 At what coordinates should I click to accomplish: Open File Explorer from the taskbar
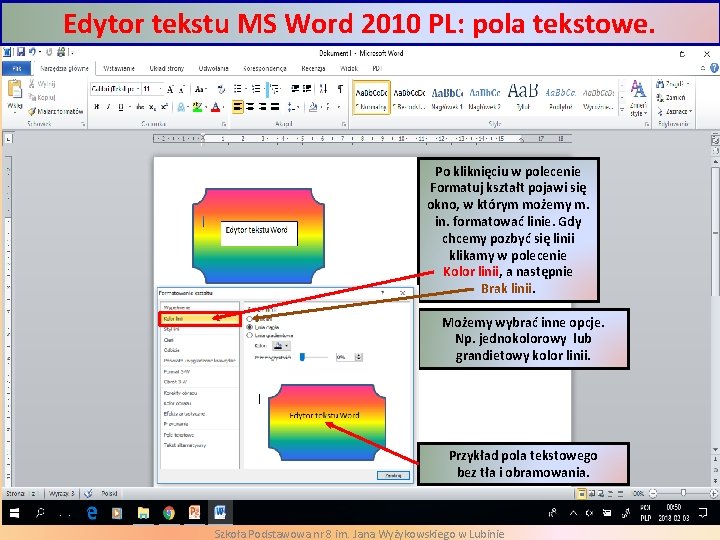click(143, 512)
